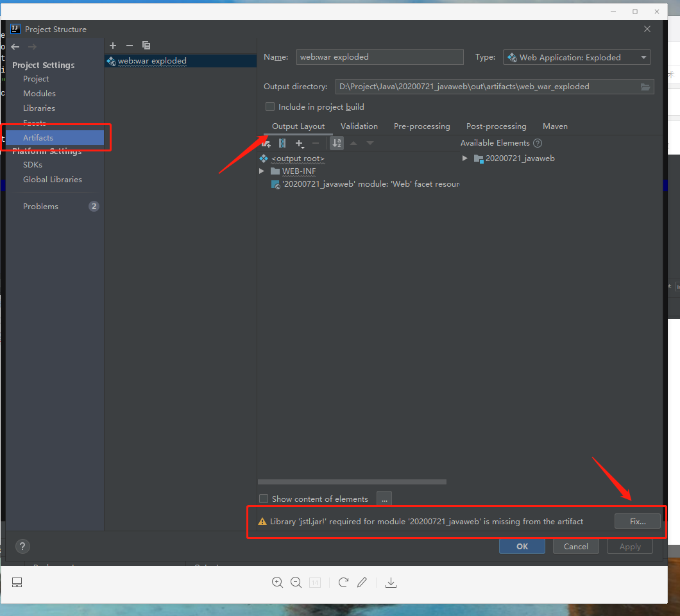Move element down in output layout
The image size is (680, 616).
[x=370, y=143]
